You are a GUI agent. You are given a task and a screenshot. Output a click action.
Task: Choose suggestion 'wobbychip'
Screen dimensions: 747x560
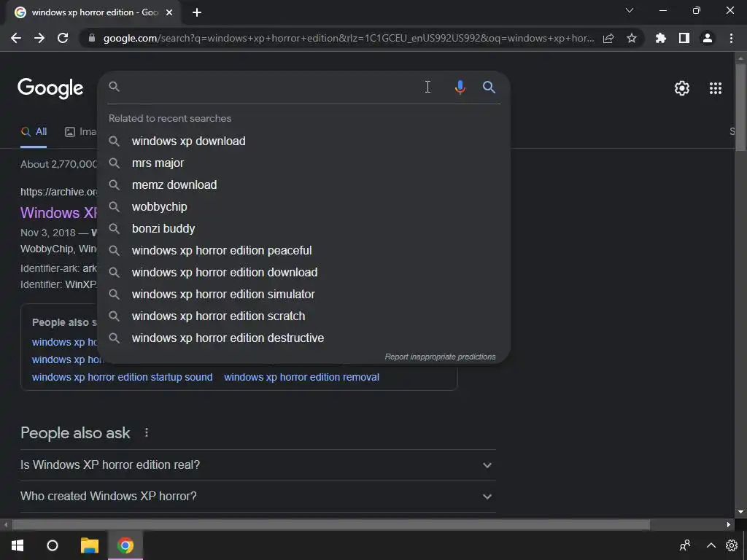[303, 206]
